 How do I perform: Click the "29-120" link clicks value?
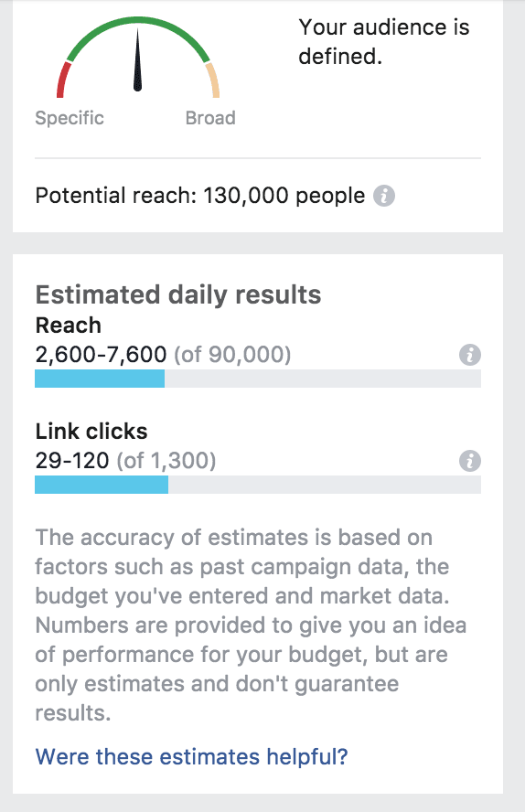[x=72, y=460]
